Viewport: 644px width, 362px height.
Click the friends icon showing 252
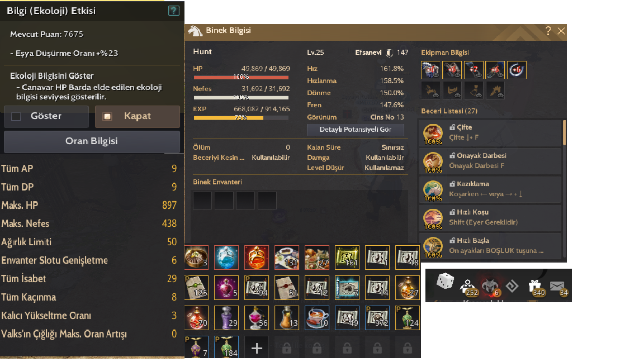click(x=467, y=286)
